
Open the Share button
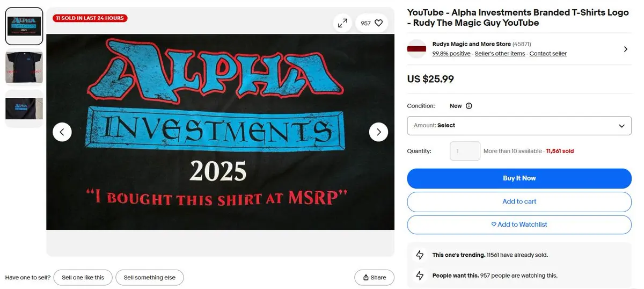(x=375, y=277)
